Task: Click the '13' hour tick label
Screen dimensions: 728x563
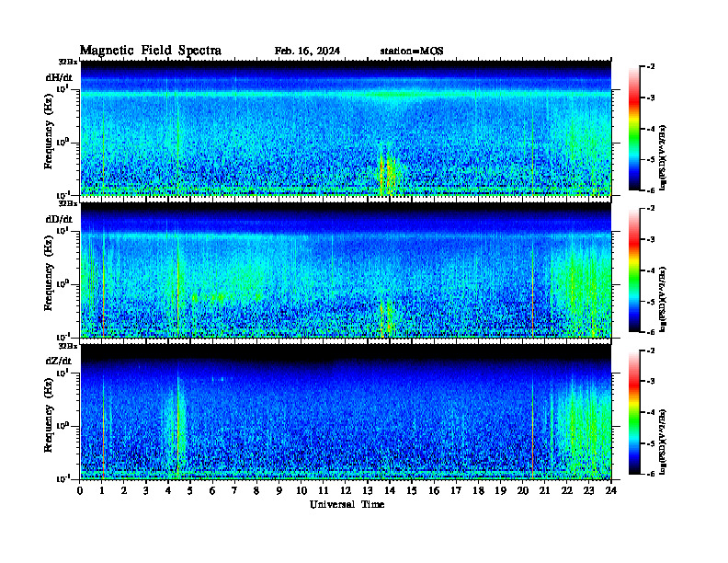Action: point(368,491)
